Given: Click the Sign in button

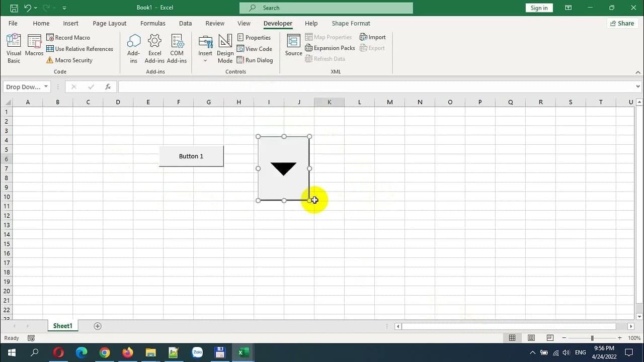Looking at the screenshot, I should pyautogui.click(x=539, y=8).
